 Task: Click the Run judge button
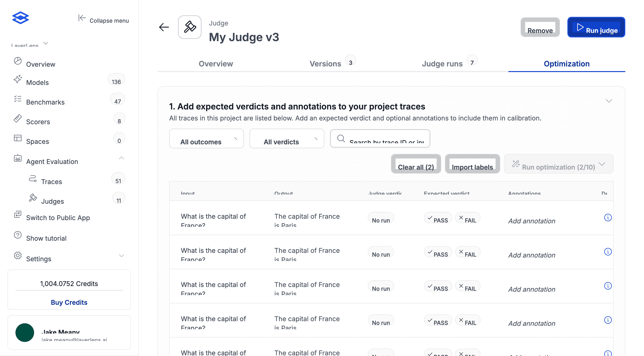596,28
